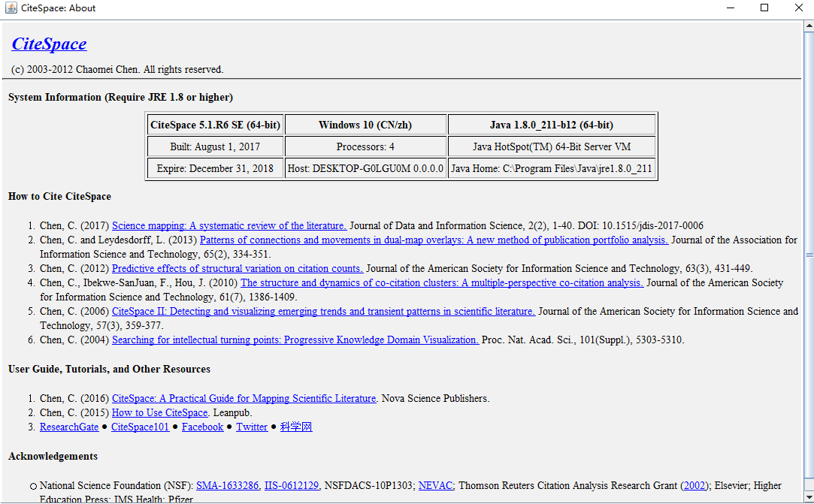The image size is (814, 504).
Task: Click the 'Windows 10 (CN/zh)' cell
Action: [365, 125]
